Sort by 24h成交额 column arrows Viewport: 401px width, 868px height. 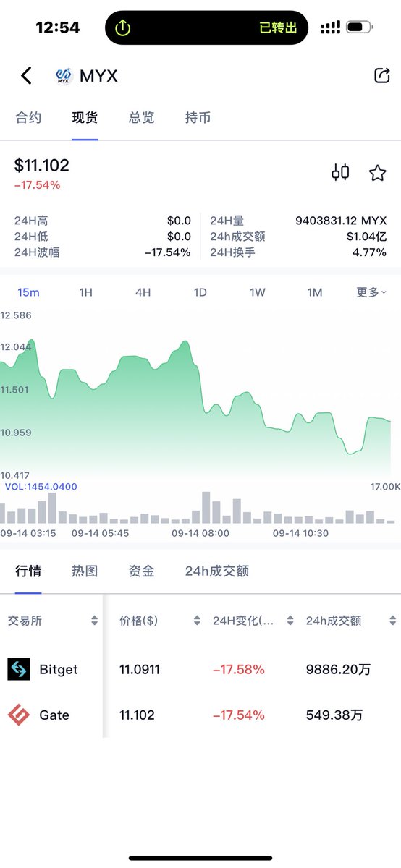coord(393,621)
